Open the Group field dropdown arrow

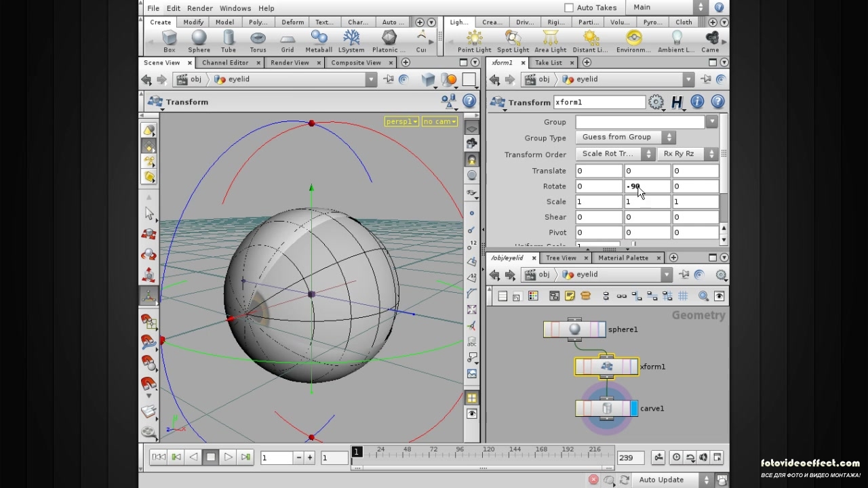tap(711, 122)
